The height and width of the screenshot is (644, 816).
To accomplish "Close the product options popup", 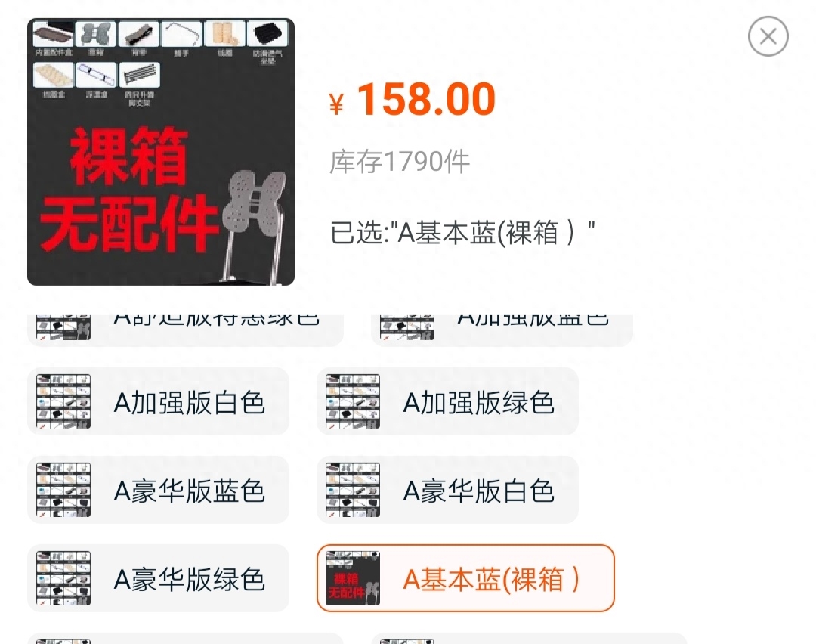I will (768, 36).
